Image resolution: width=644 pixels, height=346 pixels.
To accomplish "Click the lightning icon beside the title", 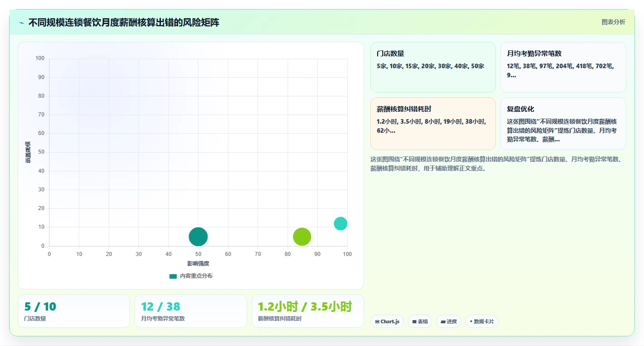I will pos(21,23).
